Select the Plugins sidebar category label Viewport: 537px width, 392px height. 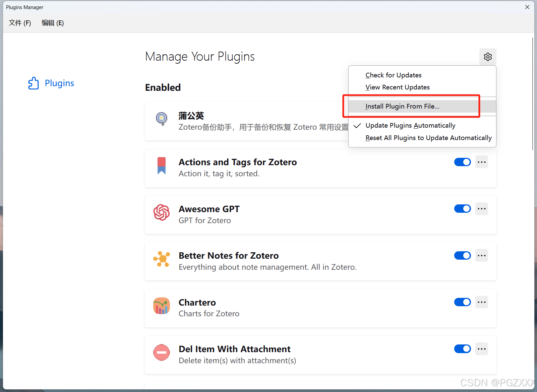click(59, 83)
